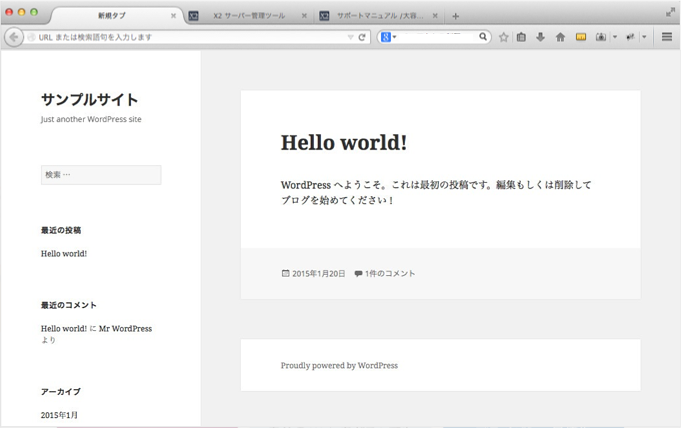This screenshot has width=681, height=428.
Task: Click the camera screenshot toolbar icon
Action: pos(601,37)
